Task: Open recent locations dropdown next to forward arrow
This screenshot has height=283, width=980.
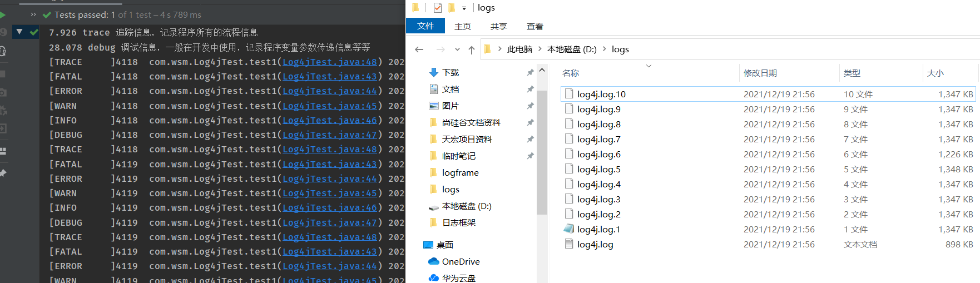Action: [457, 49]
